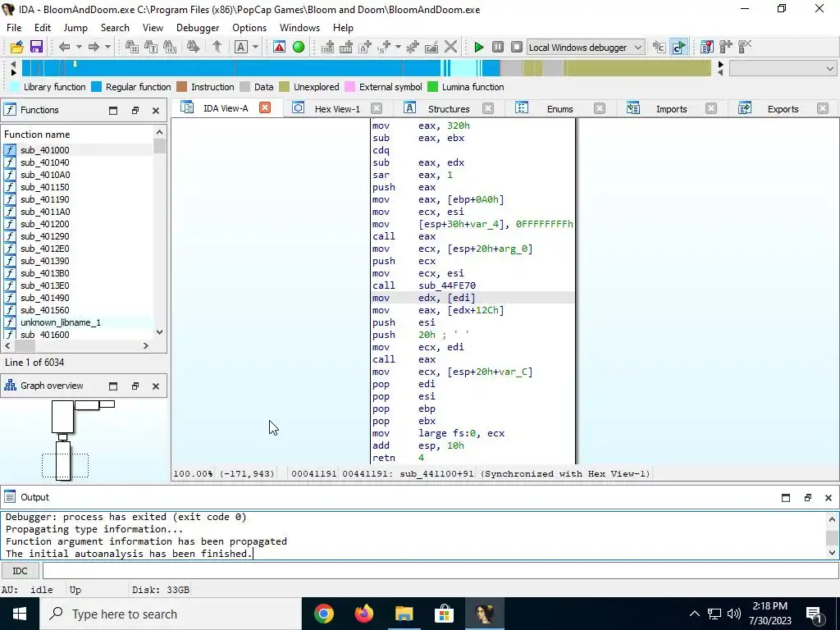Image resolution: width=840 pixels, height=630 pixels.
Task: Open the Debugger menu
Action: pyautogui.click(x=198, y=28)
